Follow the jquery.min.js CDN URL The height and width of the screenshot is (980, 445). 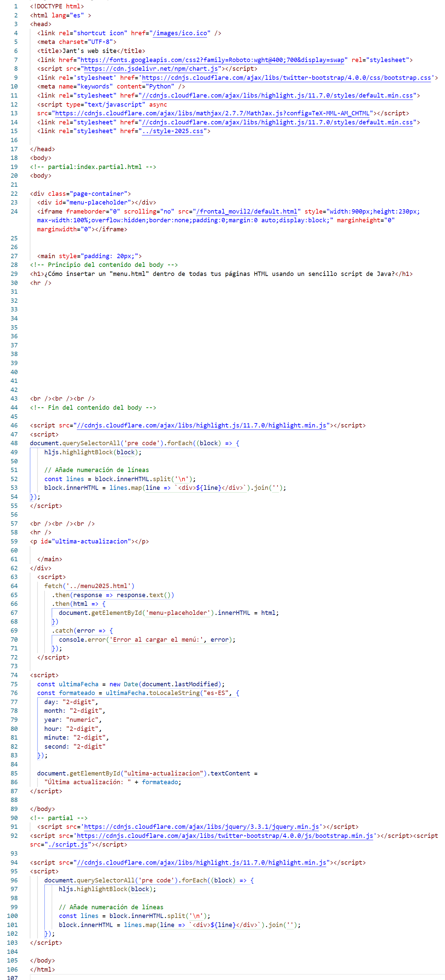(201, 827)
